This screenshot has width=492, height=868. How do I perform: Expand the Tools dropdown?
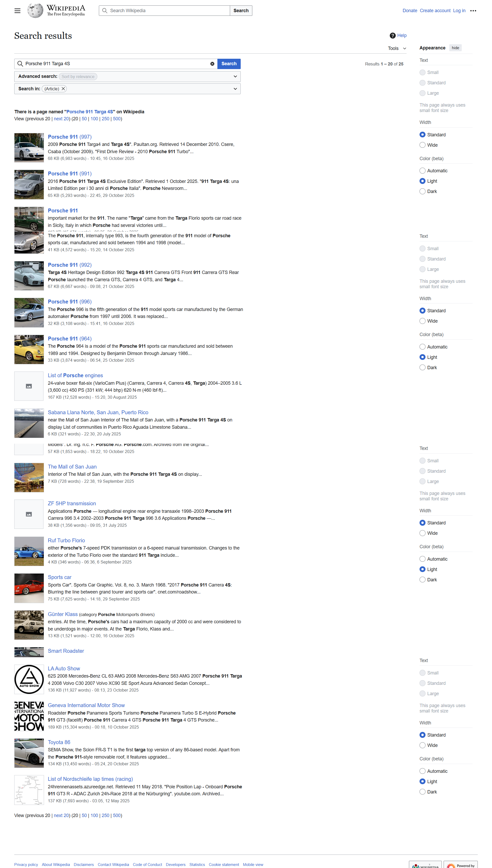(397, 49)
